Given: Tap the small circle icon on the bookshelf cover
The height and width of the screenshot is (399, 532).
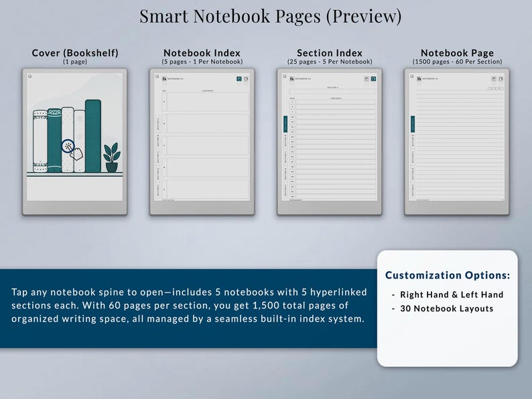Looking at the screenshot, I should click(30, 76).
